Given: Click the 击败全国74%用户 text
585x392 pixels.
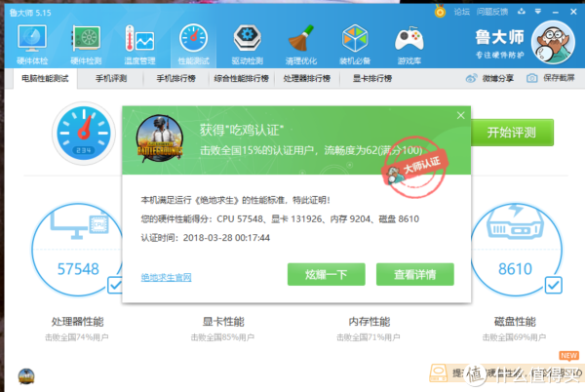Looking at the screenshot, I should point(77,337).
